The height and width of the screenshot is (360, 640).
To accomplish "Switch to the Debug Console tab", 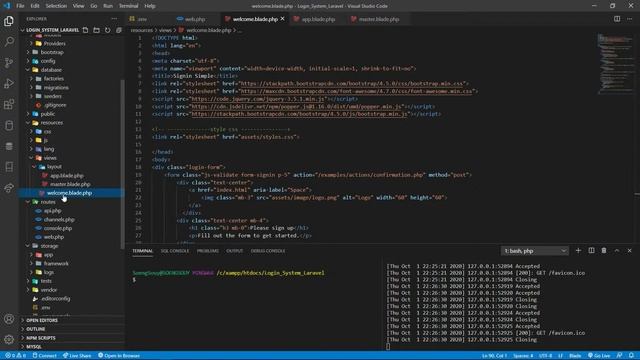I will coord(268,251).
